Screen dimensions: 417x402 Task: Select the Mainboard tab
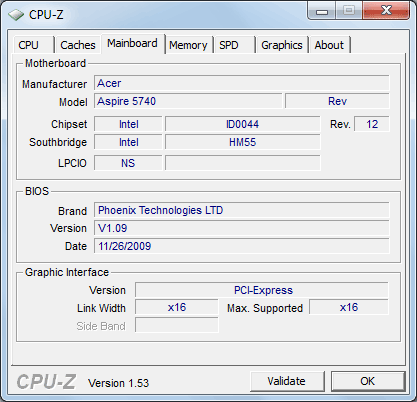[x=132, y=44]
